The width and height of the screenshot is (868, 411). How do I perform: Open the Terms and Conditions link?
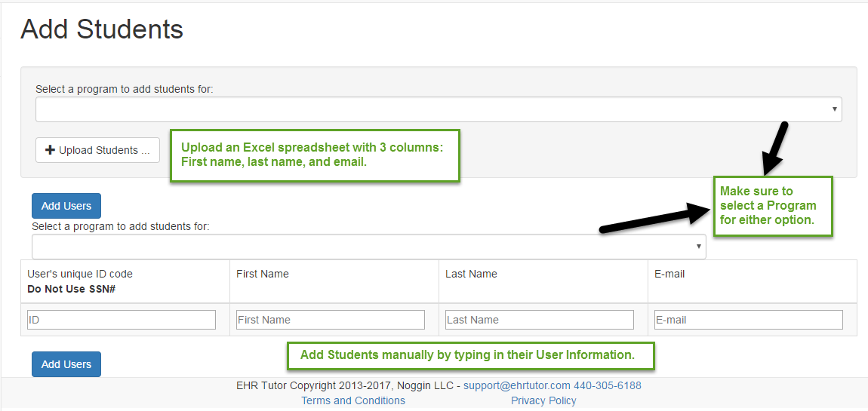click(353, 400)
